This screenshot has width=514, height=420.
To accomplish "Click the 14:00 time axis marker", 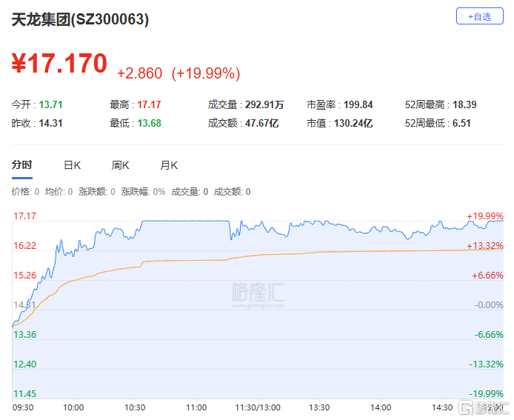I will point(380,407).
